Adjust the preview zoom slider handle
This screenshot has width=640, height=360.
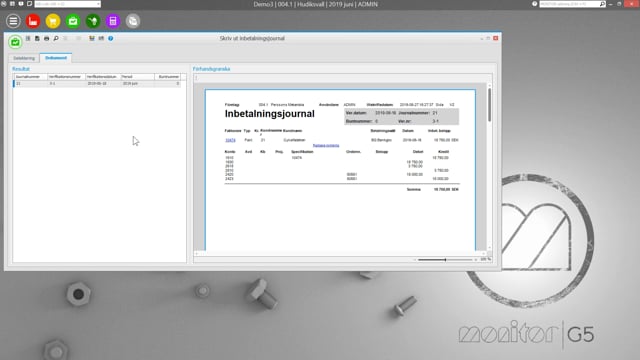[x=445, y=260]
